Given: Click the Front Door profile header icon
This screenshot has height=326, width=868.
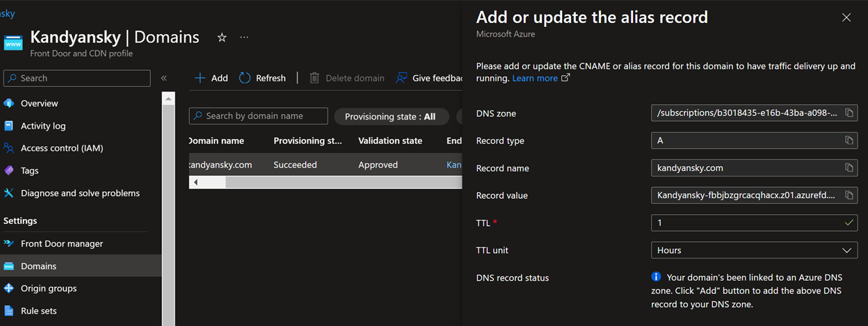Looking at the screenshot, I should point(13,42).
